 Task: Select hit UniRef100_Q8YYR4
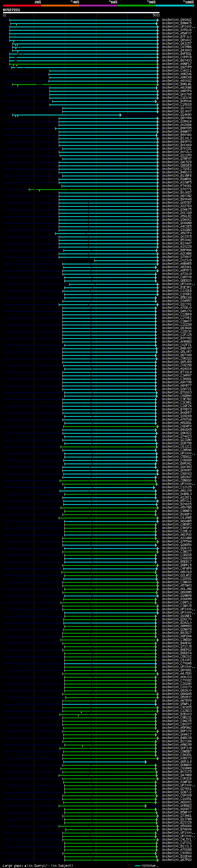pyautogui.click(x=177, y=118)
